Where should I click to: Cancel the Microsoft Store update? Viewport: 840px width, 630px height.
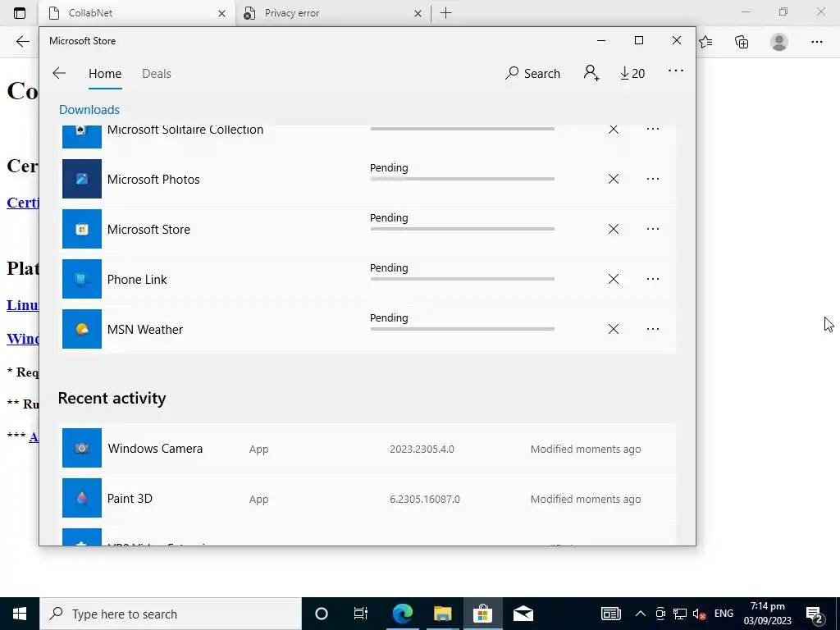click(x=614, y=229)
